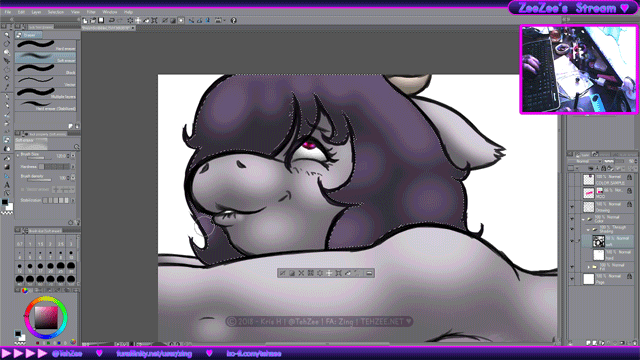The height and width of the screenshot is (360, 640).
Task: Collapse the Color folder layer
Action: [583, 219]
